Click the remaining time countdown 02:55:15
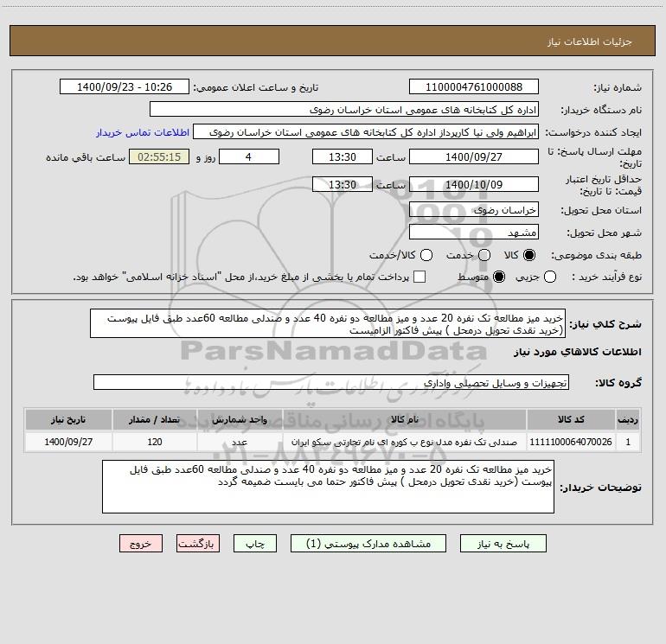The height and width of the screenshot is (644, 666). point(159,156)
